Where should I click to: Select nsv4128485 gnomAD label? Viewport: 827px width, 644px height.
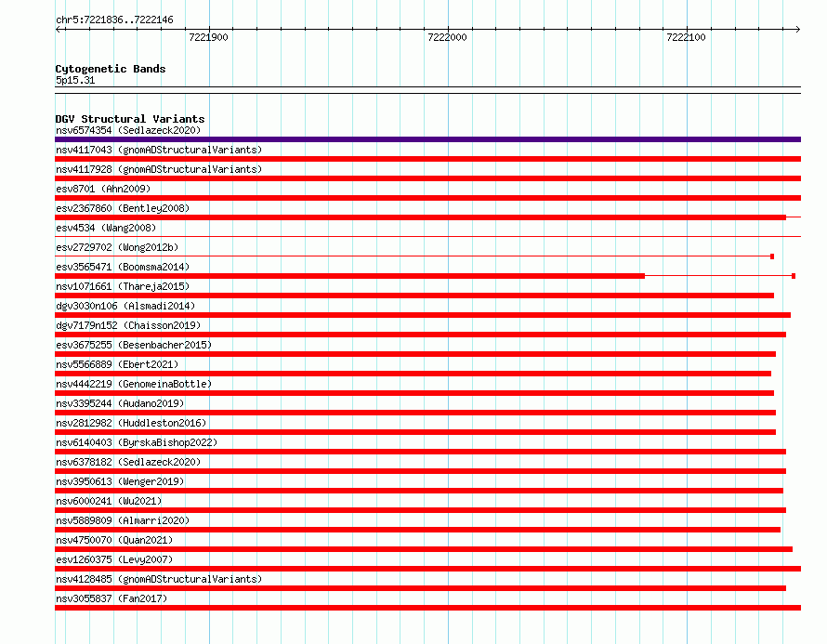(159, 579)
